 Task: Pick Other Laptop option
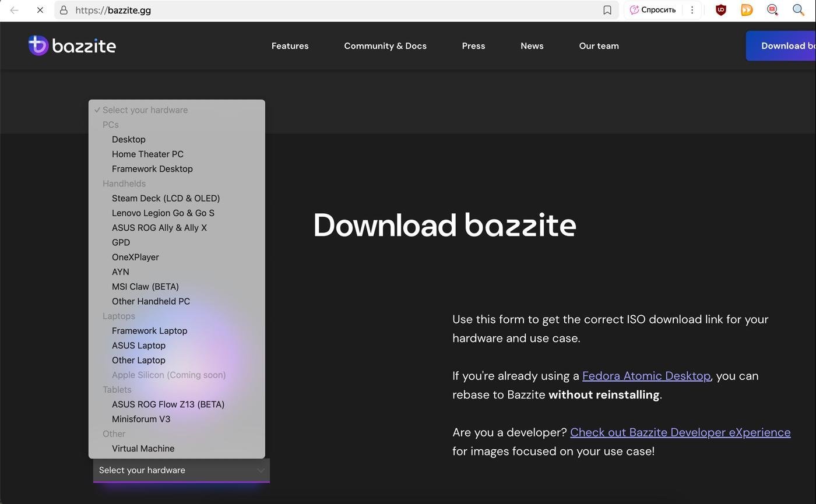click(x=177, y=360)
